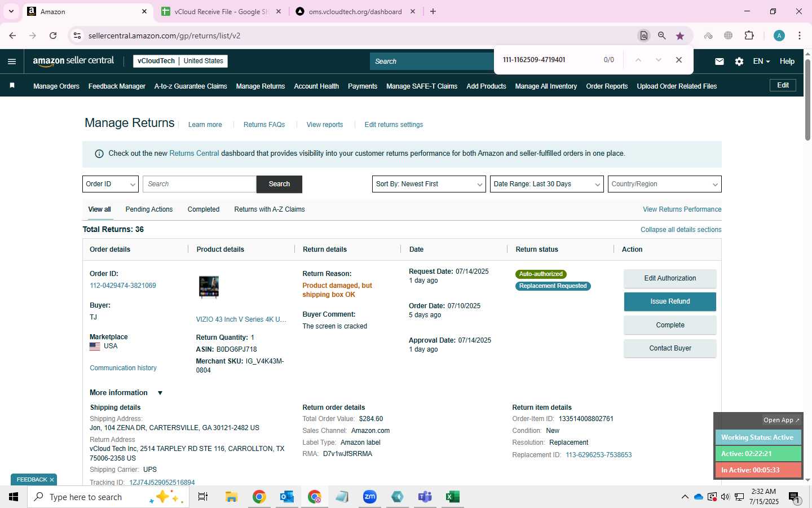Click the Issue Refund button

(670, 301)
